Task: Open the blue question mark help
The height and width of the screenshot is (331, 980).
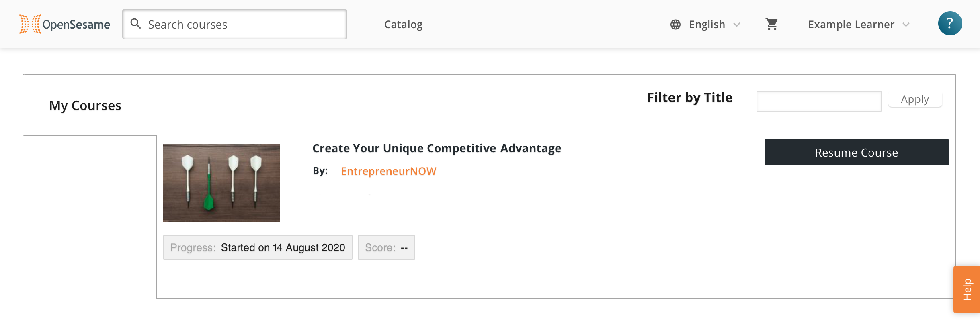Action: [x=950, y=23]
